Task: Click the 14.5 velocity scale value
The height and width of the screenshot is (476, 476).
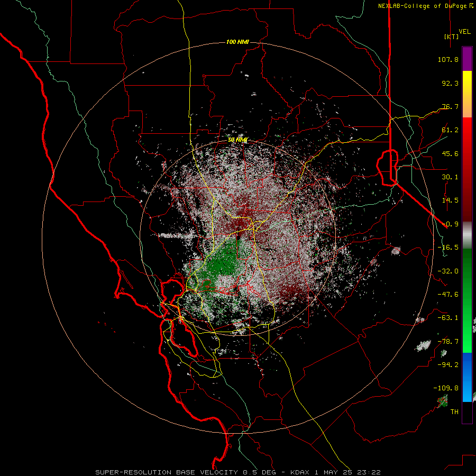Action: click(450, 200)
